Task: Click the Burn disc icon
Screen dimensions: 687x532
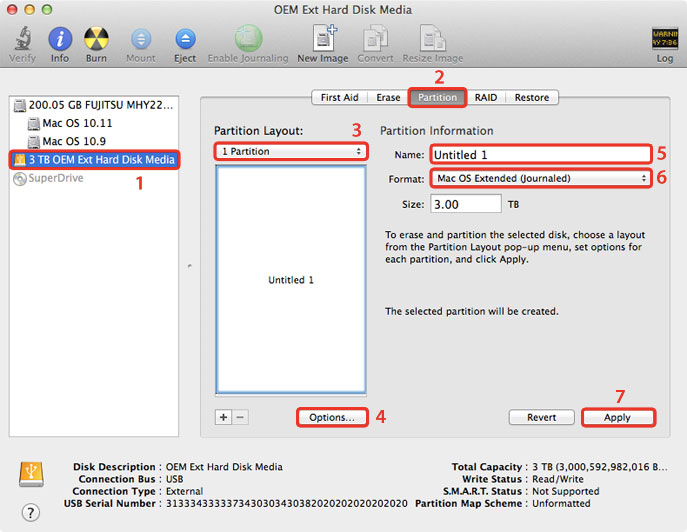Action: click(96, 39)
